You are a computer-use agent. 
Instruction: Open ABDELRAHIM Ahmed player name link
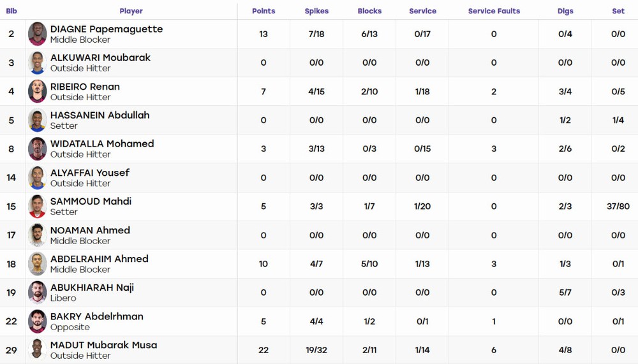point(100,259)
